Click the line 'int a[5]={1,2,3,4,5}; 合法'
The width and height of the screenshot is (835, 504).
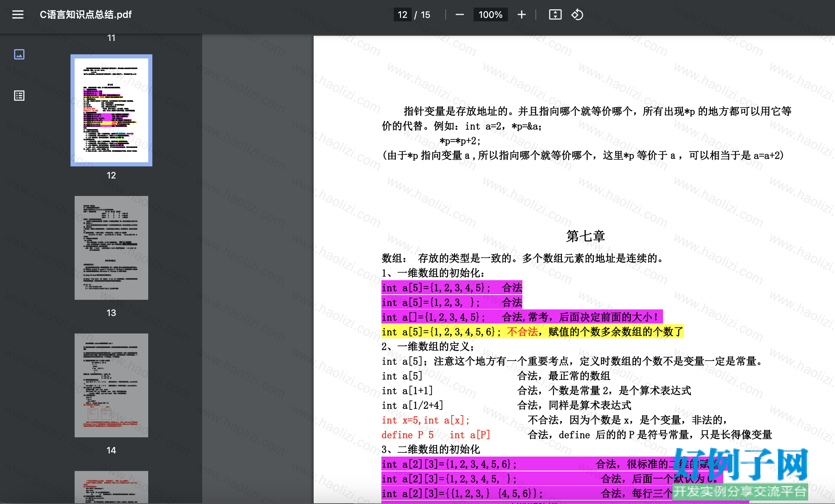[x=452, y=288]
